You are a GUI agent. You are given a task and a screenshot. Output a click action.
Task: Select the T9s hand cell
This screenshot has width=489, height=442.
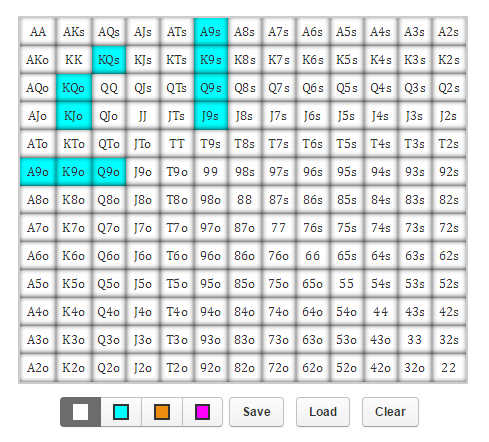(x=211, y=144)
